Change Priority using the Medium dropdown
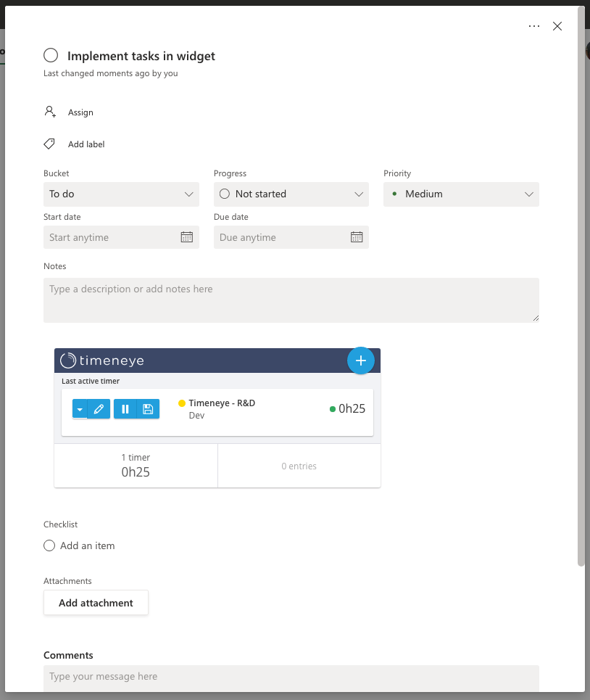Screen dimensions: 590x700 click(461, 194)
